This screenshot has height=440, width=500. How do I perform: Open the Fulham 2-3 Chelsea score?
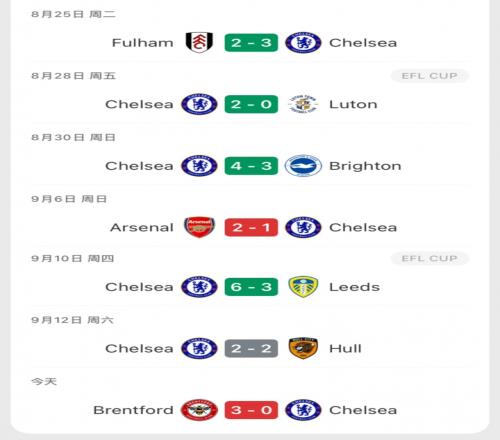point(251,43)
